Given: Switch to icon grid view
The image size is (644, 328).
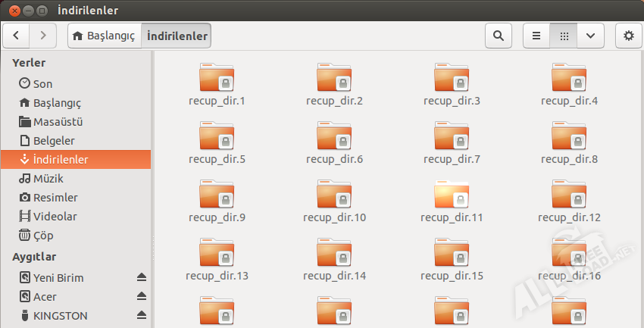Looking at the screenshot, I should tap(564, 36).
